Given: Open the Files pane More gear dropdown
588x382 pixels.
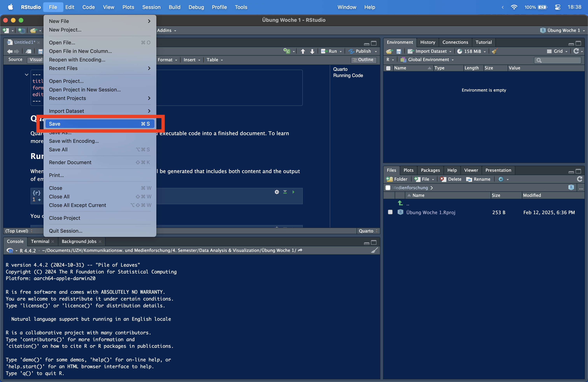Looking at the screenshot, I should (503, 179).
